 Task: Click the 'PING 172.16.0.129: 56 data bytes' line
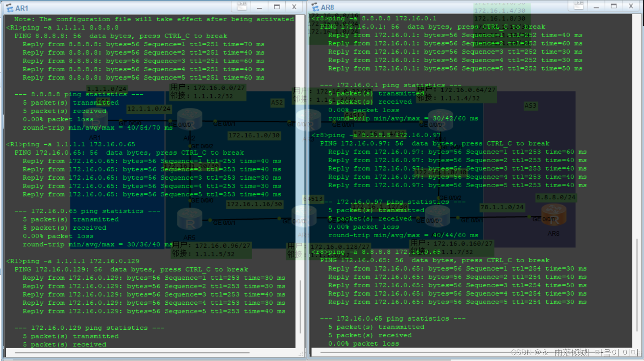(131, 269)
